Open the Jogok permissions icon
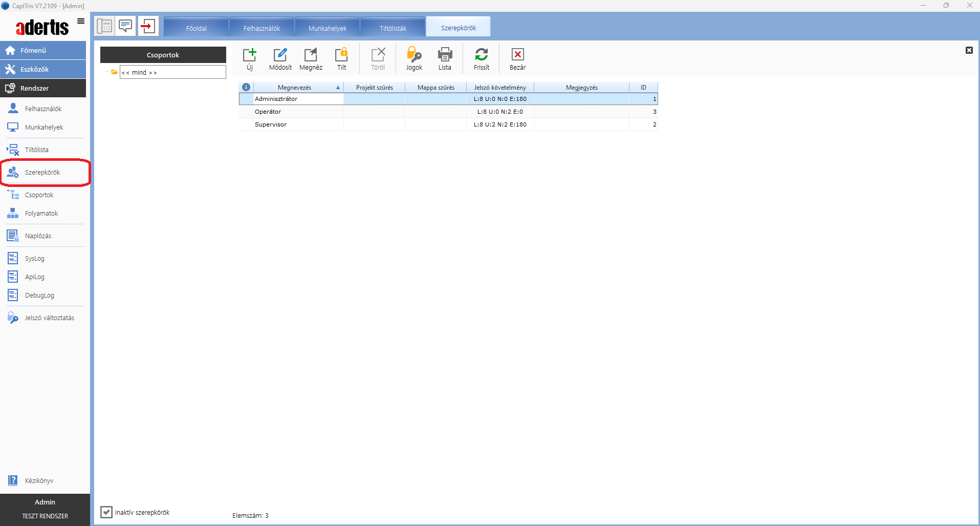980x526 pixels. (414, 55)
